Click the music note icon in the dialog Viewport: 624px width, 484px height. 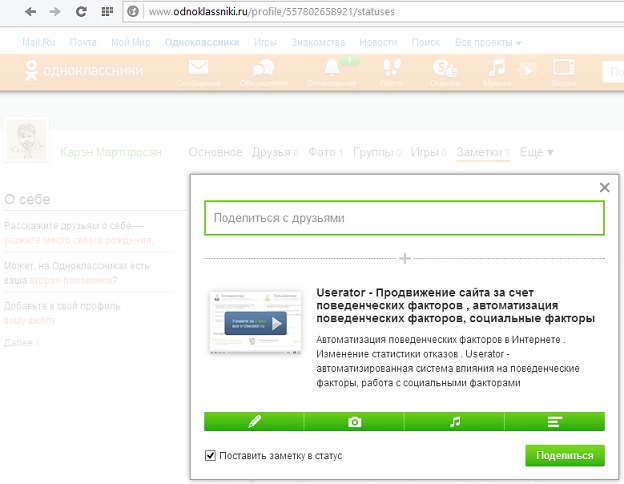(455, 422)
